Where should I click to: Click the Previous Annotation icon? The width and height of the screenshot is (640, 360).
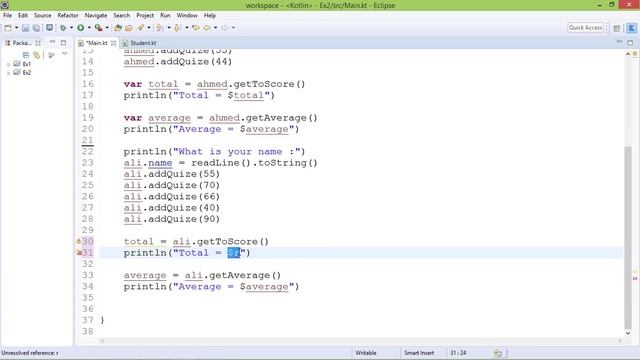coord(177,28)
